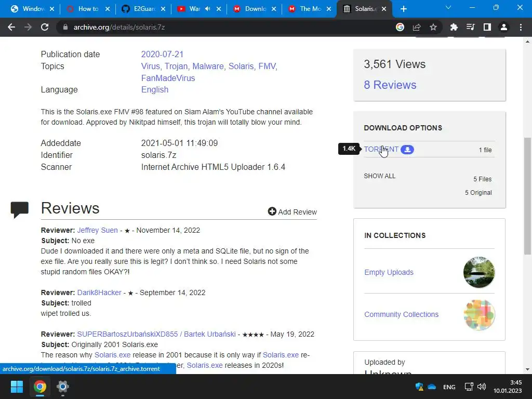Open the Empty Uploads collection link
The width and height of the screenshot is (532, 399).
(x=389, y=272)
